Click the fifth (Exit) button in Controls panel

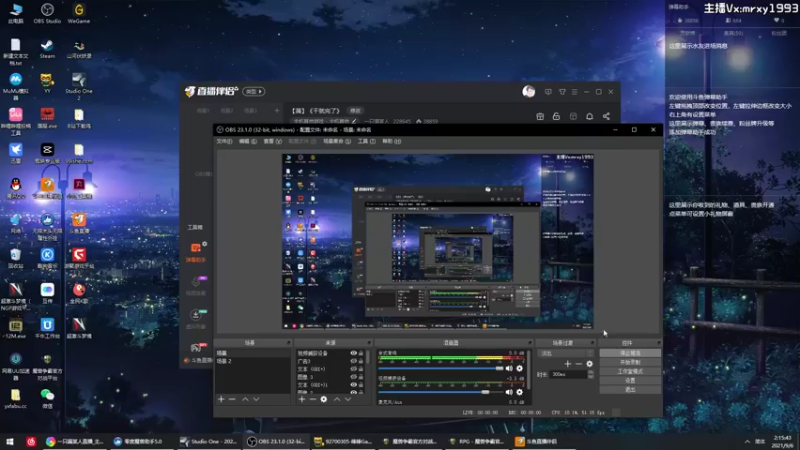630,390
